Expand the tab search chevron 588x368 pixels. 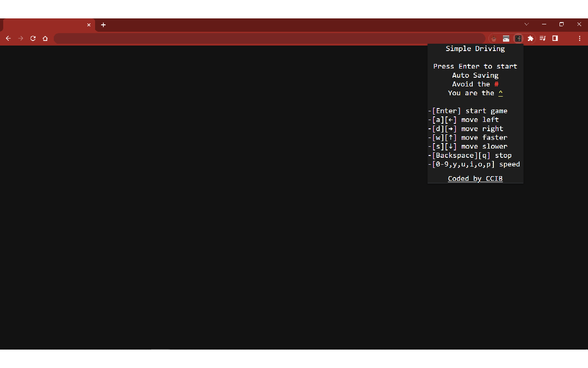tap(526, 24)
